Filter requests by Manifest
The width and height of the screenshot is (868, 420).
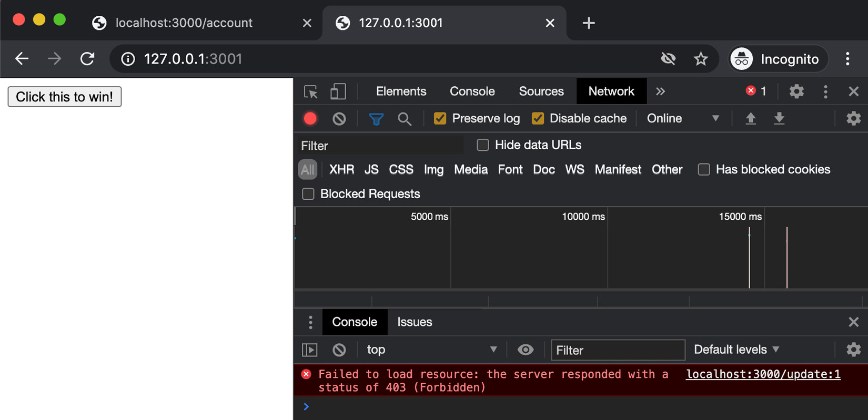pos(618,170)
